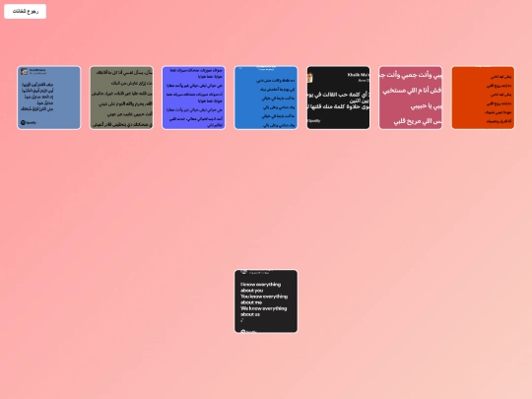Viewport: 532px width, 399px height.
Task: Open the steel-blue lyrics card thumbnail
Action: [49, 98]
